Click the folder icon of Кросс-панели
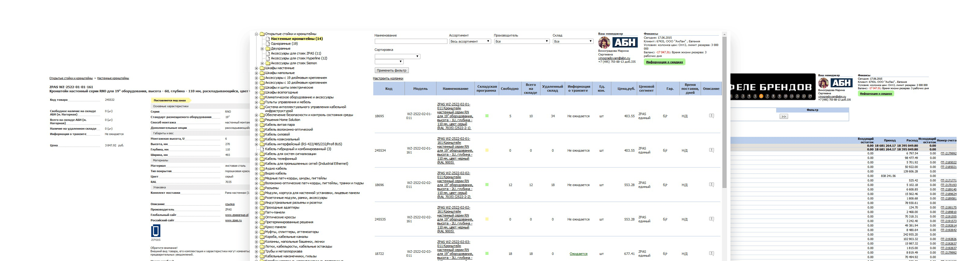Screen dimensions: 980x261 point(262,227)
